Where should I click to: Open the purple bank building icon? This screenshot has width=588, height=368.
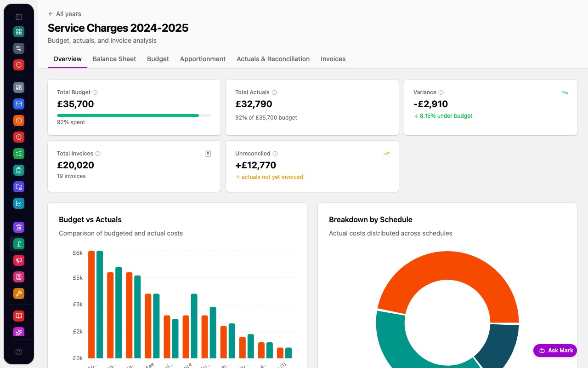[x=19, y=227]
